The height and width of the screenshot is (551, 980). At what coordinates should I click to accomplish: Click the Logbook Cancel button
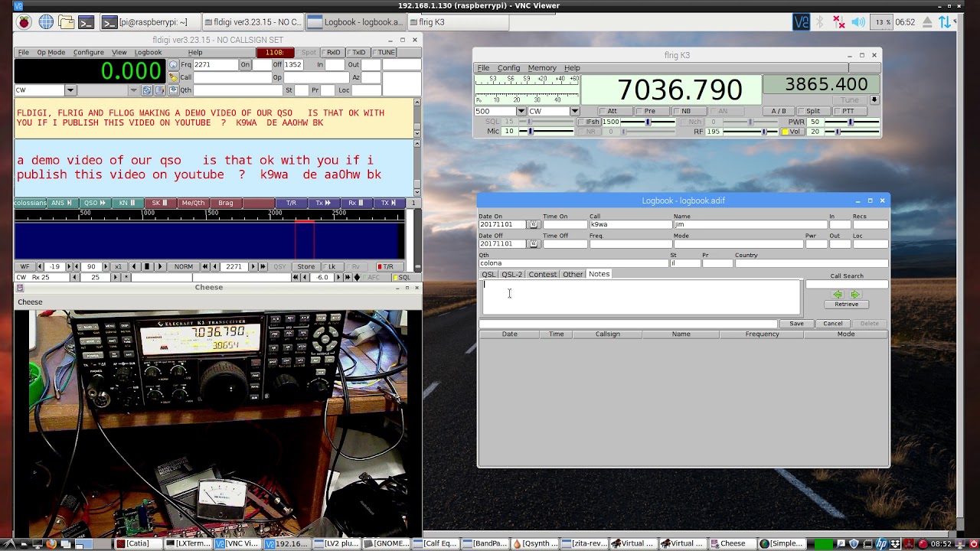833,324
